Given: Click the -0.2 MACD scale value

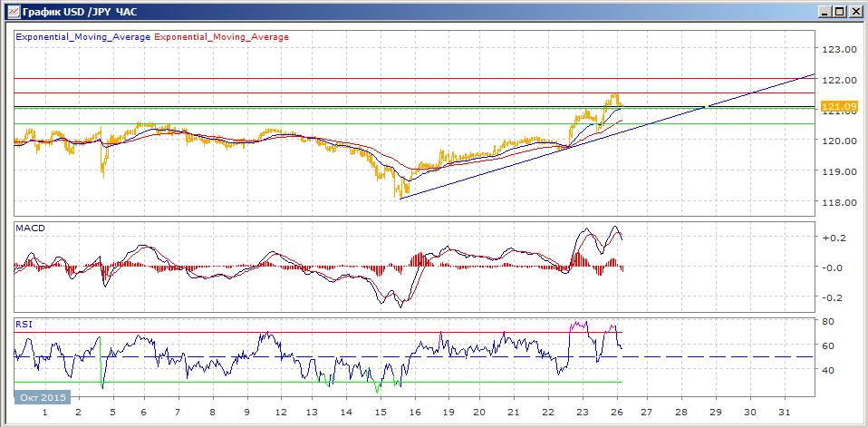Looking at the screenshot, I should pos(834,297).
